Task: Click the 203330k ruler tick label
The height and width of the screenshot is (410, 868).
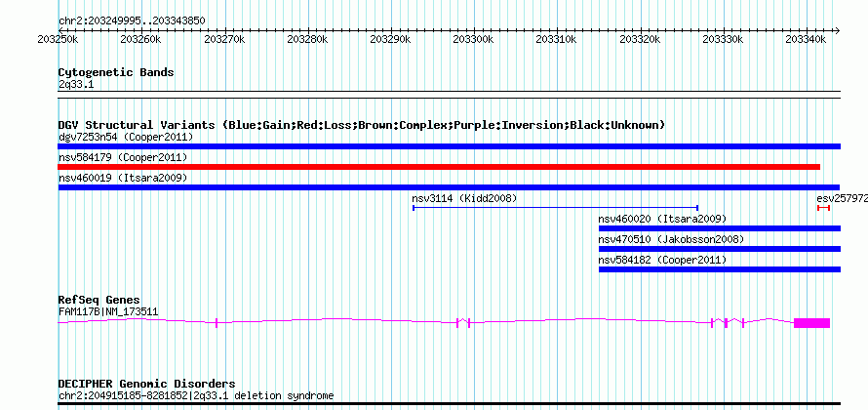Action: (723, 40)
